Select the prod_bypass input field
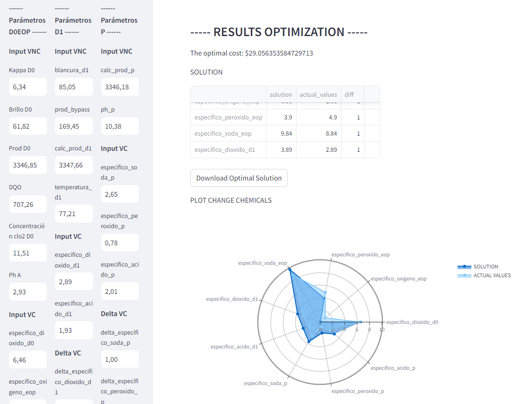 pos(74,126)
